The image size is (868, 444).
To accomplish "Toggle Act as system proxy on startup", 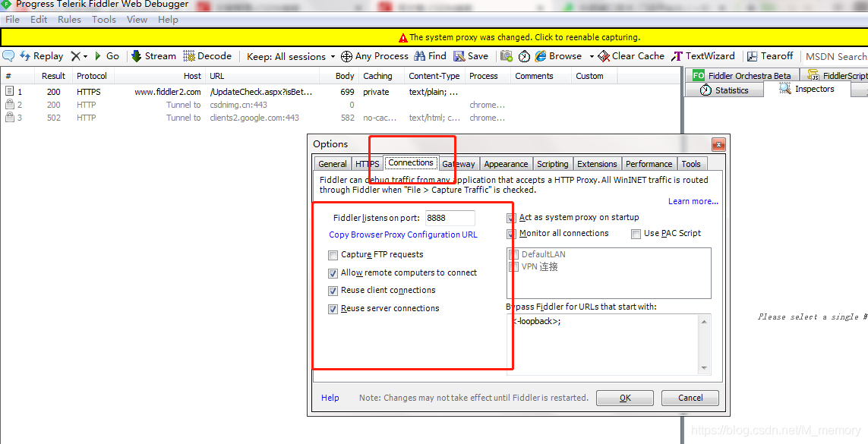I will pos(512,218).
